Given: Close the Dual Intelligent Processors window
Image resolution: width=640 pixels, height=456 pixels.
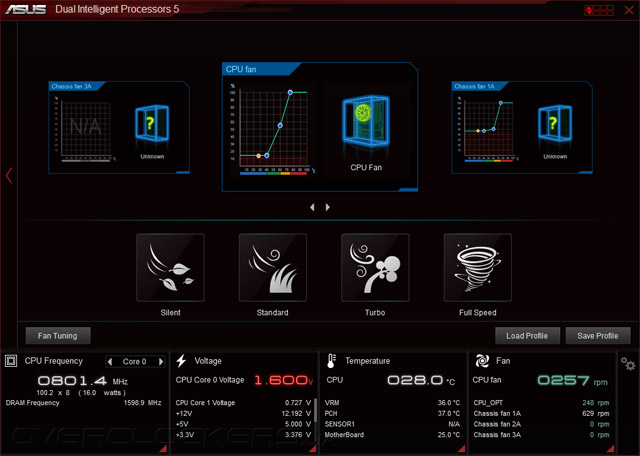Looking at the screenshot, I should pos(629,10).
